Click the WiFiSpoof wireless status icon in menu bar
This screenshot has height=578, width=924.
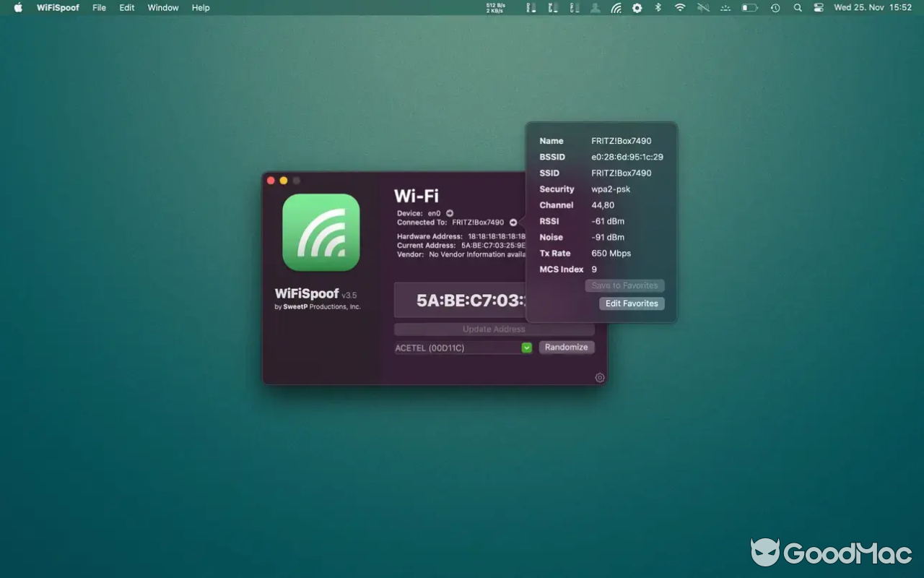[x=616, y=8]
